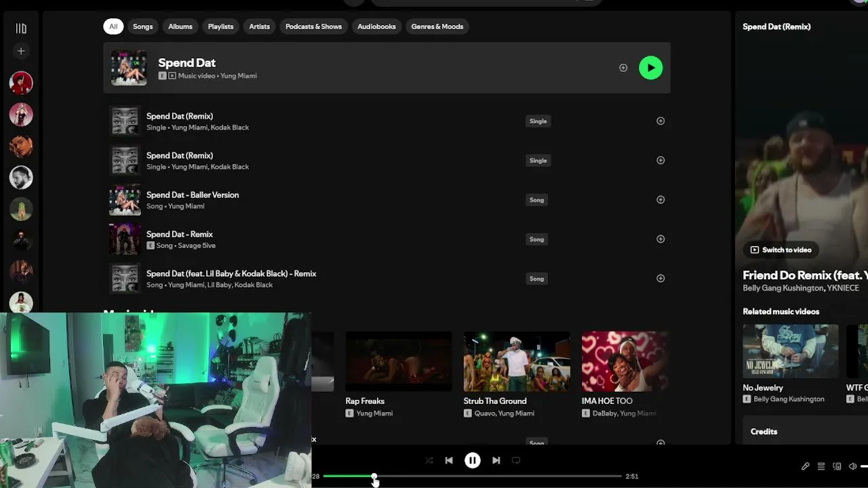Open the "No Jewelry" title in related videos
The height and width of the screenshot is (488, 868).
pos(763,388)
